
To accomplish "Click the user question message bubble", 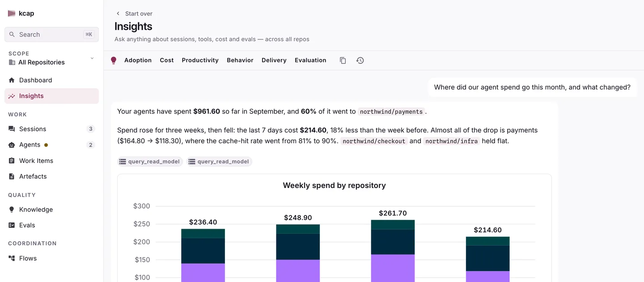I will point(532,87).
